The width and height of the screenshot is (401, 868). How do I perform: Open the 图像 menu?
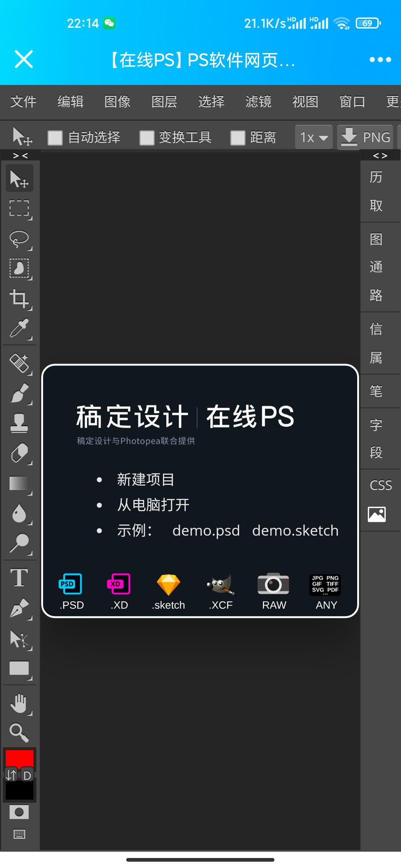(117, 102)
